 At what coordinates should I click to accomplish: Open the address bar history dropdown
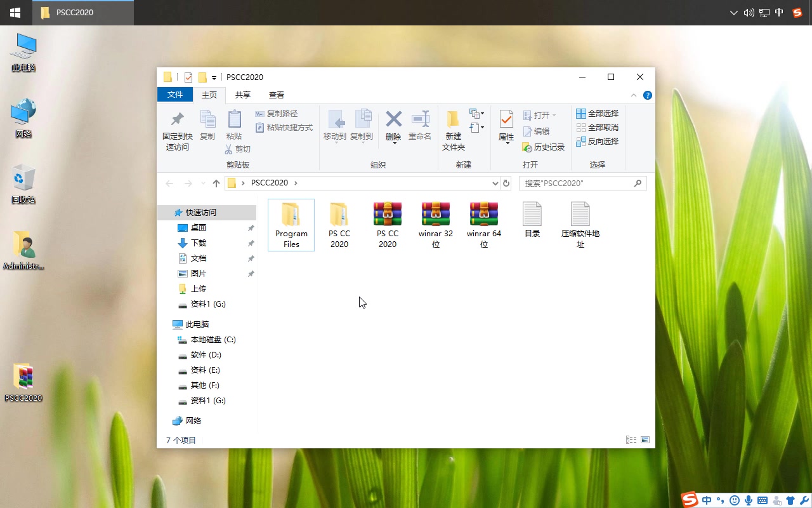495,183
